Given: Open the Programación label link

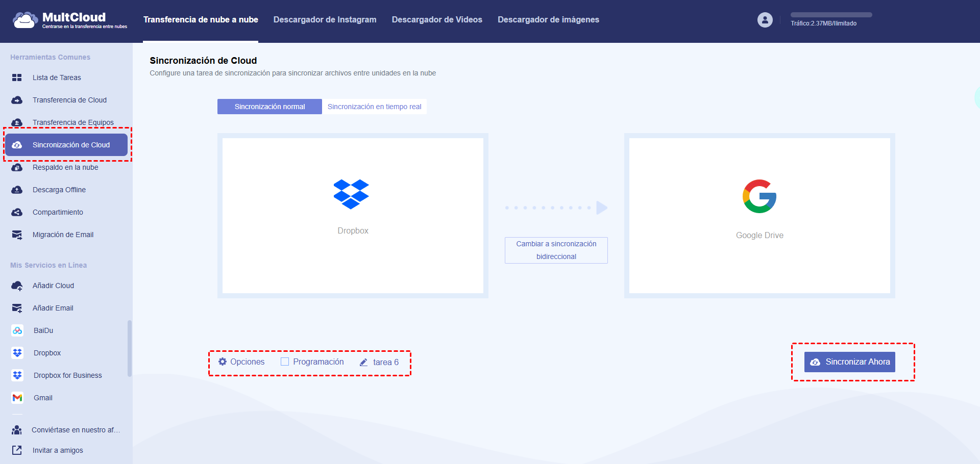Looking at the screenshot, I should (318, 362).
